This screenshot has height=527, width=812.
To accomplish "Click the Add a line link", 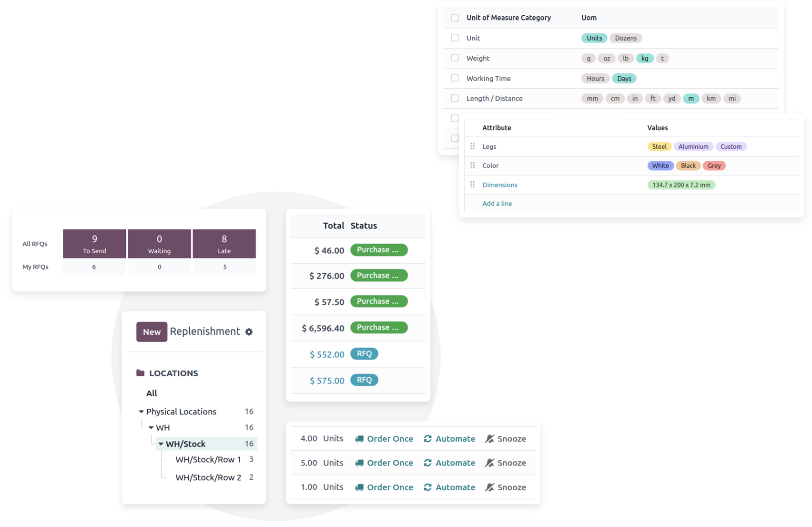I will coord(497,204).
